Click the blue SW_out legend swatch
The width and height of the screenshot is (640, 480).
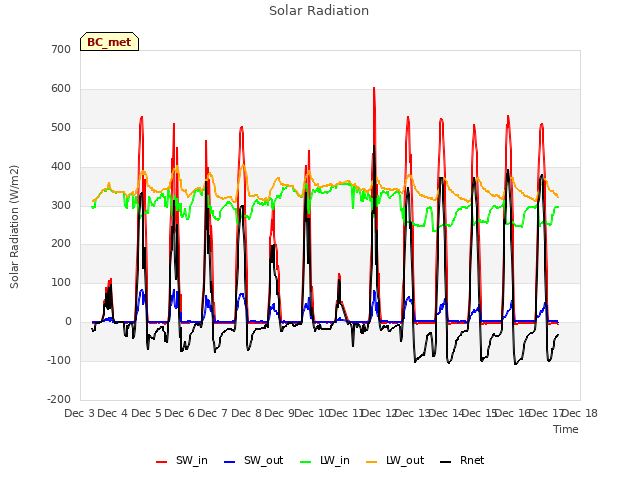click(230, 462)
